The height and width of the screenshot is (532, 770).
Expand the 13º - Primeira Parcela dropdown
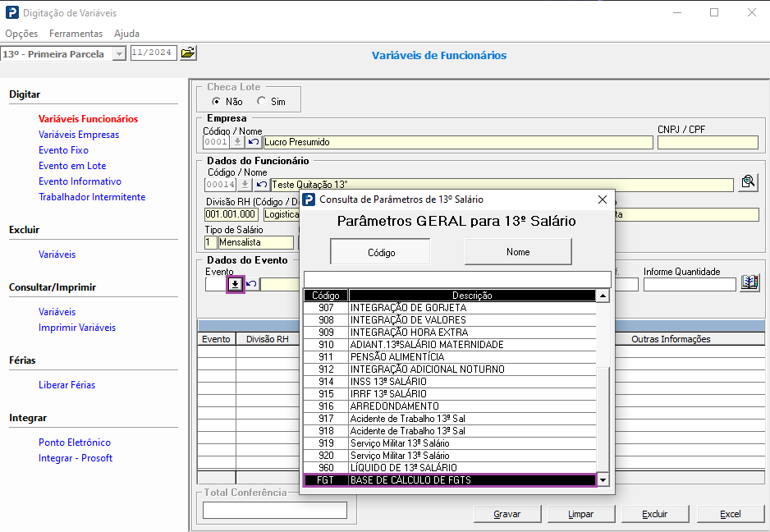pos(119,54)
